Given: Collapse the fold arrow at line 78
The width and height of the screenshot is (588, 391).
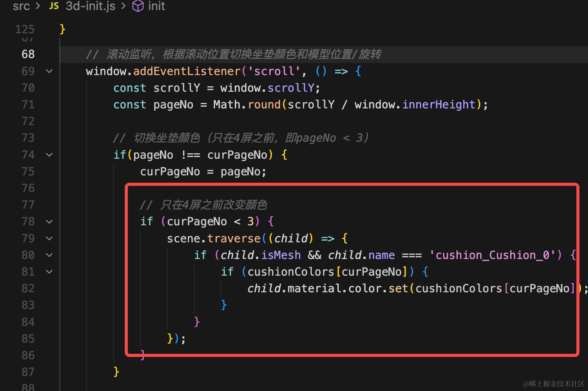Looking at the screenshot, I should [x=49, y=222].
